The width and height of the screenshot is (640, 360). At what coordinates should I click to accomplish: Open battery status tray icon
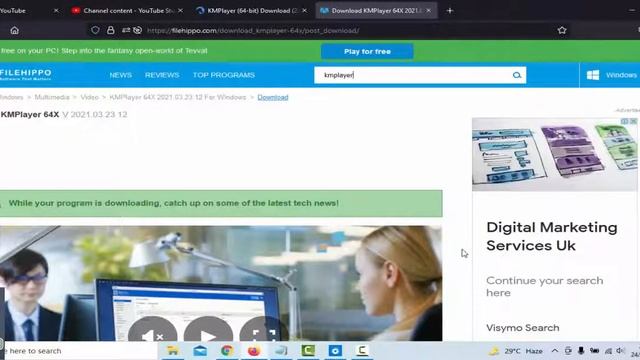pos(595,351)
